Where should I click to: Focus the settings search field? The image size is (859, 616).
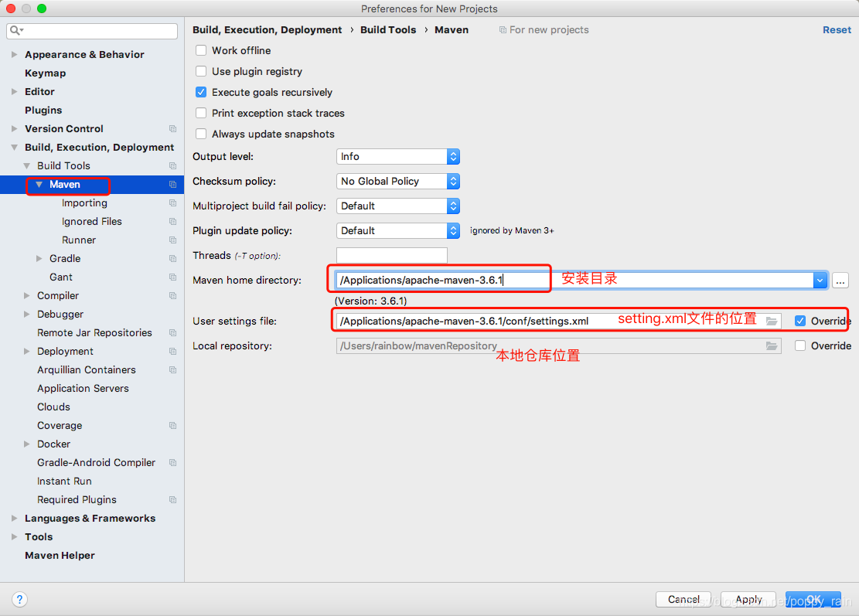[x=92, y=31]
